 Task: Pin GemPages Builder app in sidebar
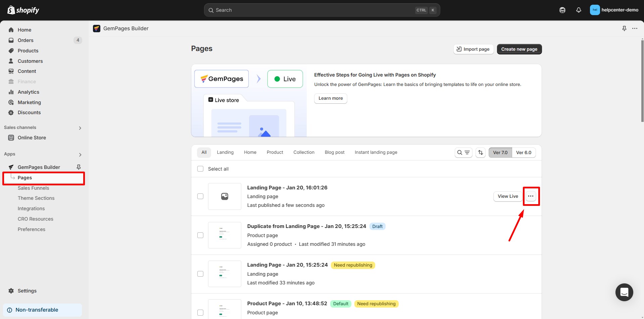79,167
